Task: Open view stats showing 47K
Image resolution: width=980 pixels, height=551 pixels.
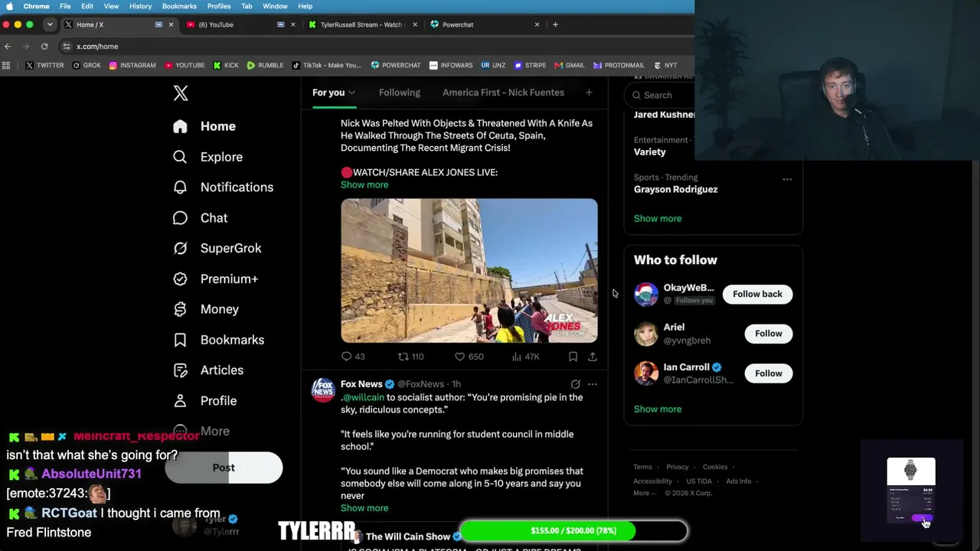Action: [526, 357]
